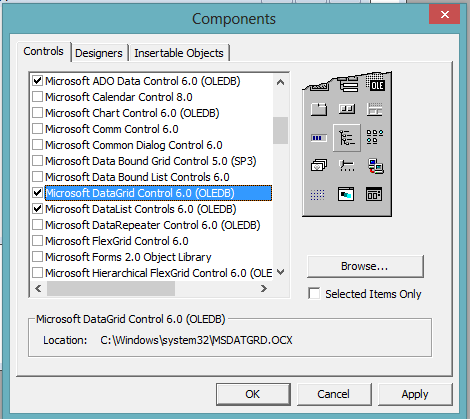
Task: Tick Microsoft Data Bound List Controls checkbox
Action: (x=37, y=177)
